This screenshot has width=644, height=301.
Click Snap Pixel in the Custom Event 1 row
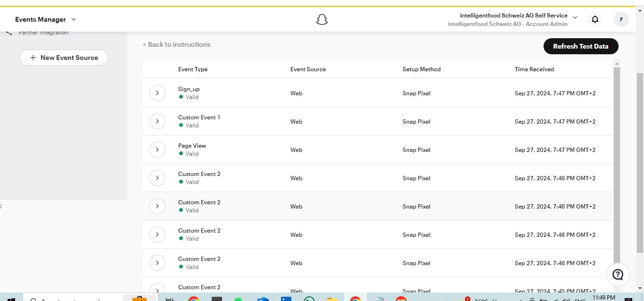(x=416, y=122)
